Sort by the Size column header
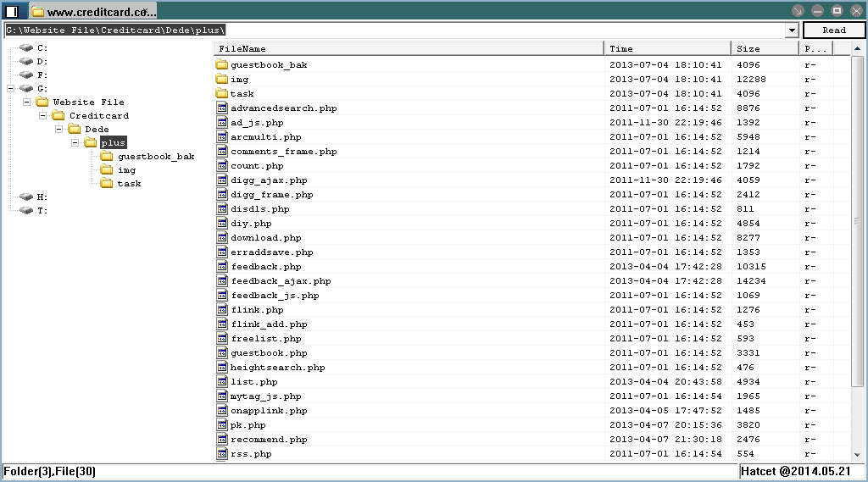Screen dimensions: 868x482 [765, 48]
